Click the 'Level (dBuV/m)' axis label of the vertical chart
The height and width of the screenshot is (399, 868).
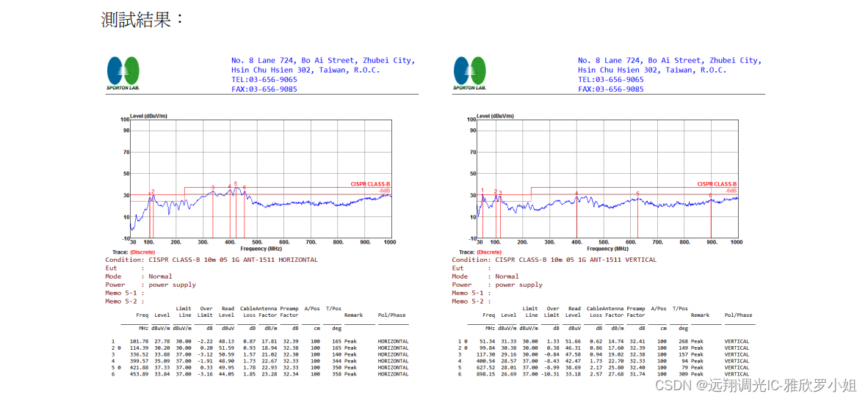click(496, 116)
